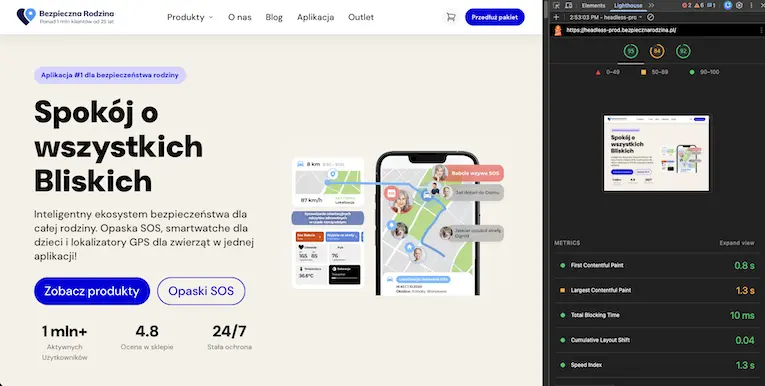Click the Lighthouse page screenshot thumbnail

[x=657, y=153]
